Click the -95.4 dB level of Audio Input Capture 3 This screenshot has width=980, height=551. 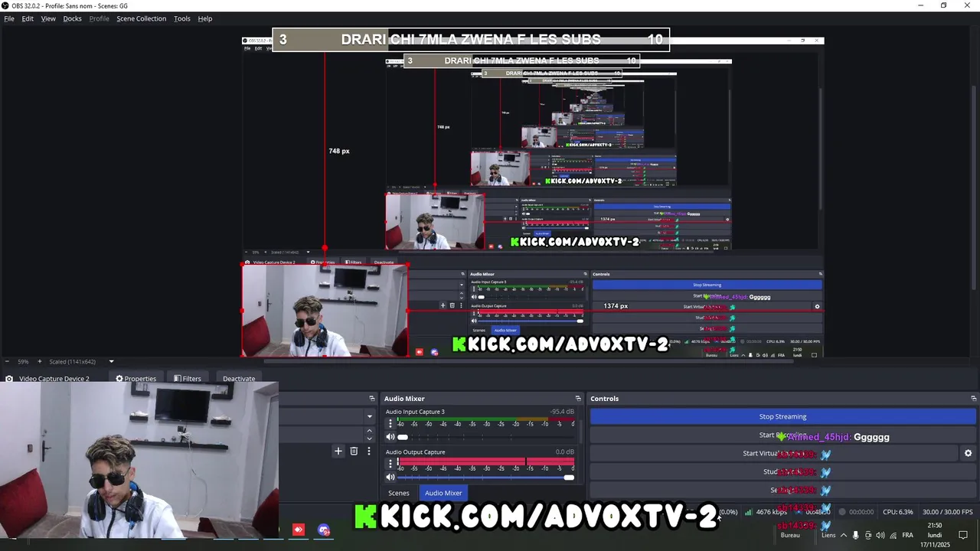pos(562,412)
